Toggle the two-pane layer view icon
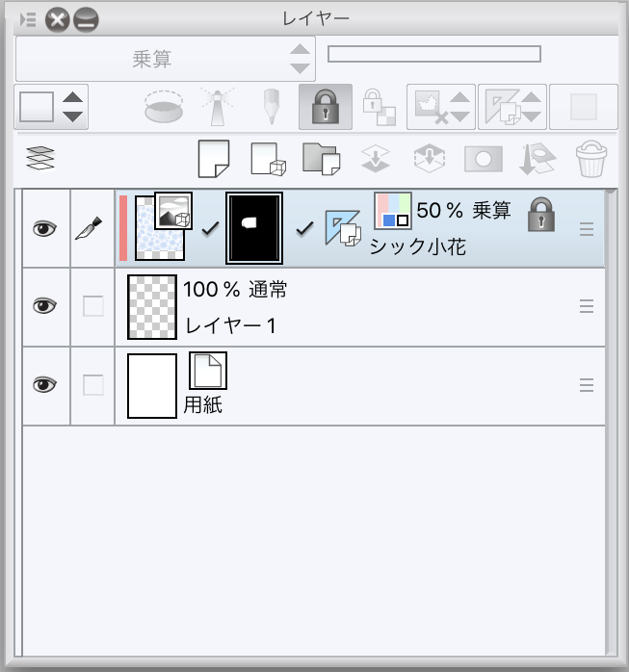Image resolution: width=629 pixels, height=672 pixels. 40,158
